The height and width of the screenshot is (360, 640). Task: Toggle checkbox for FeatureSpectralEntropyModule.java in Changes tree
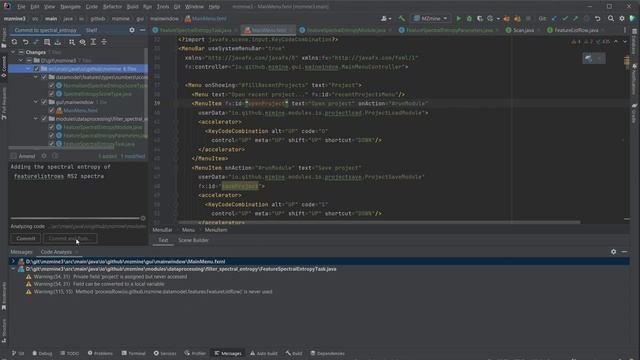click(x=51, y=127)
